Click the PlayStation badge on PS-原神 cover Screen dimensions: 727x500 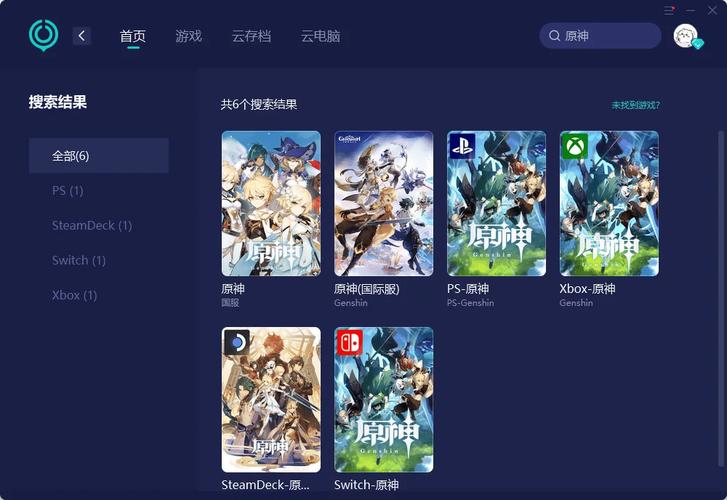point(462,145)
